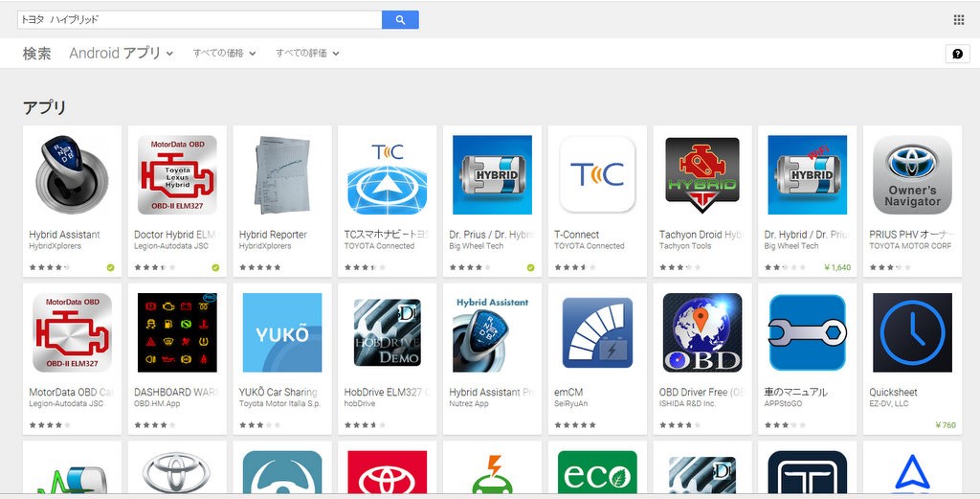Click the star rating under Hybrid Reporter
The height and width of the screenshot is (499, 980).
pyautogui.click(x=260, y=267)
